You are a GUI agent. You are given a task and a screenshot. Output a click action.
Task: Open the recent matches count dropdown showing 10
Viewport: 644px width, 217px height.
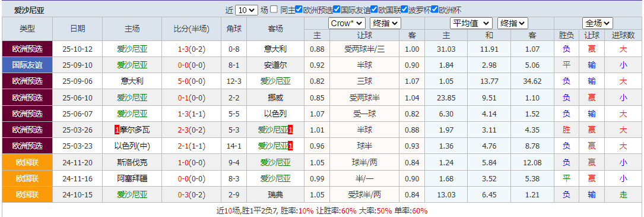pos(246,10)
